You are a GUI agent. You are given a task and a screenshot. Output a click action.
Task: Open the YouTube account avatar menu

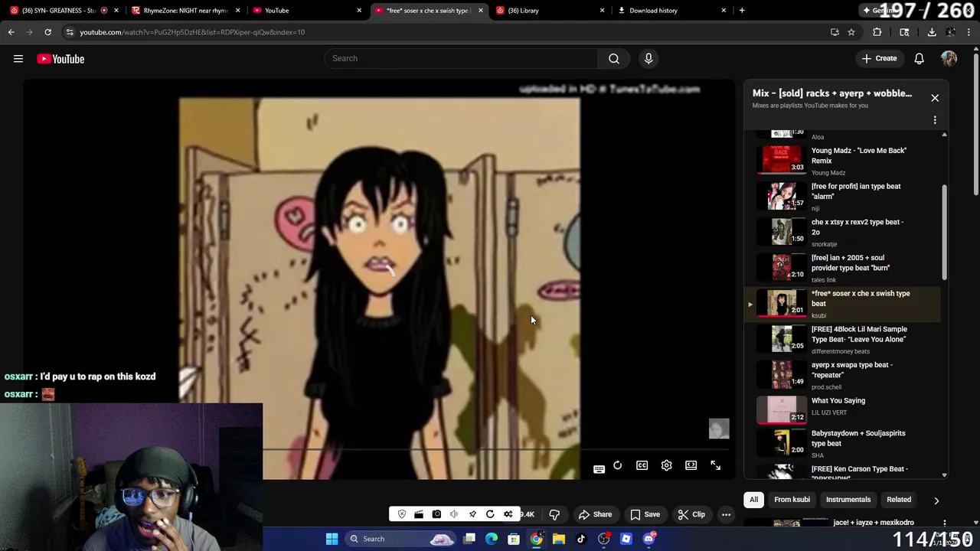949,58
